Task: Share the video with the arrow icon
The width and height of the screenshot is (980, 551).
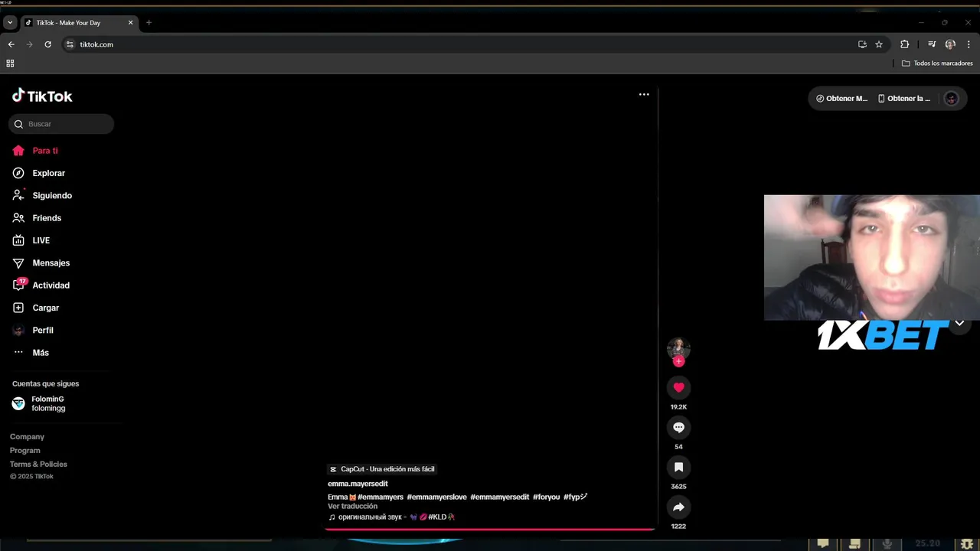Action: [x=678, y=507]
